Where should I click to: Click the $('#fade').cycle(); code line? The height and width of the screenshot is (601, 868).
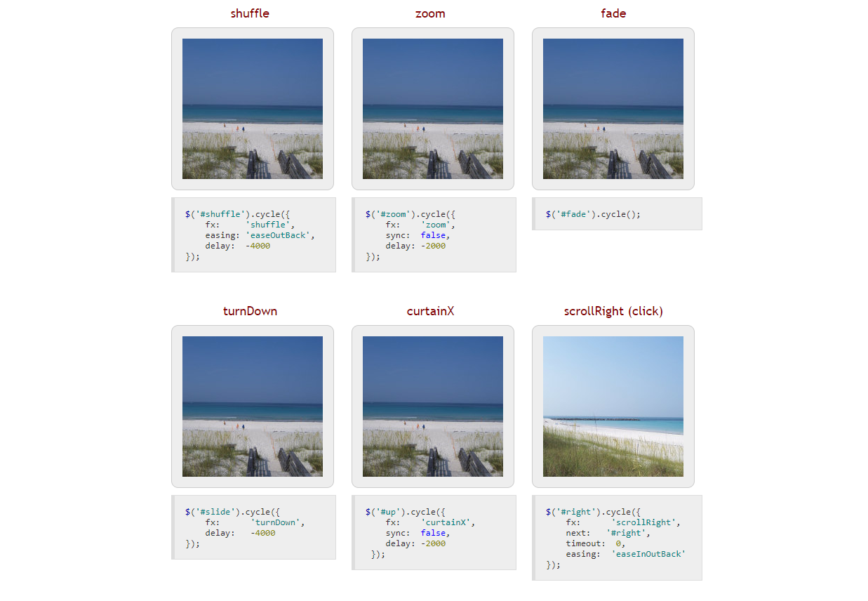point(594,214)
